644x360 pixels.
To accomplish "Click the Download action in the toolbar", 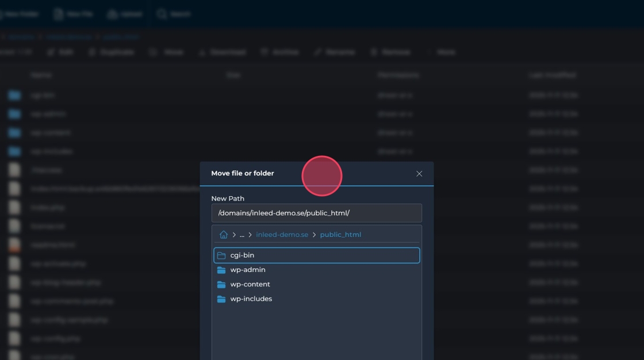I will click(x=222, y=52).
